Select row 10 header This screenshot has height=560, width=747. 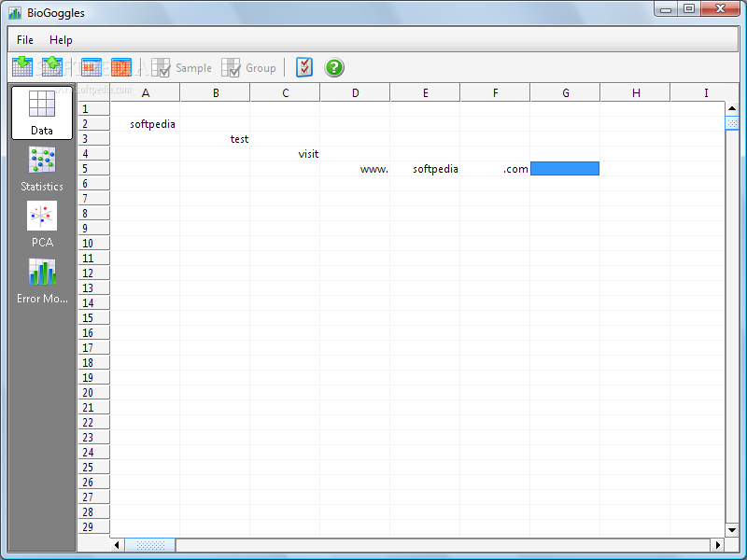tap(94, 244)
